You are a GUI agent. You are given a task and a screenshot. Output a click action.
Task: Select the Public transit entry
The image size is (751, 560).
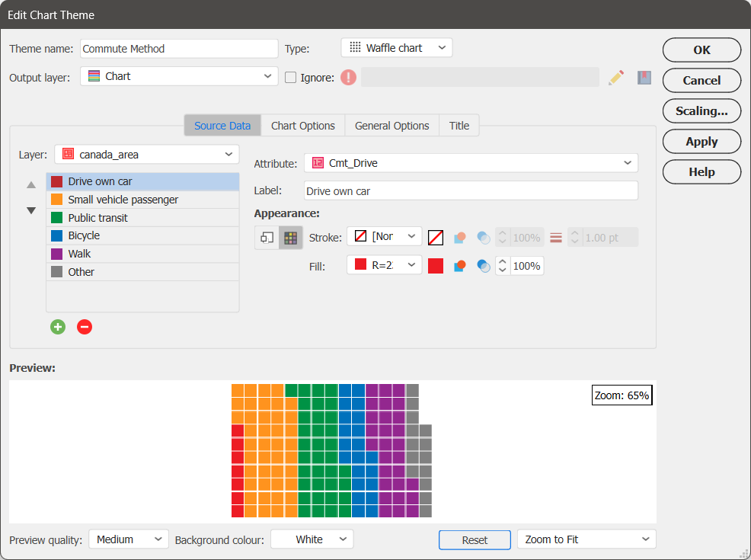click(x=142, y=218)
